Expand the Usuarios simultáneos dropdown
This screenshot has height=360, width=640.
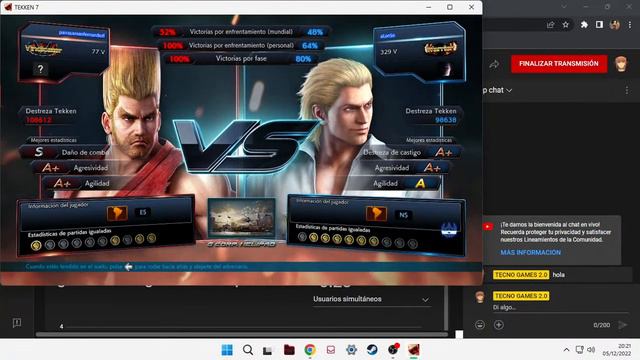pos(371,299)
